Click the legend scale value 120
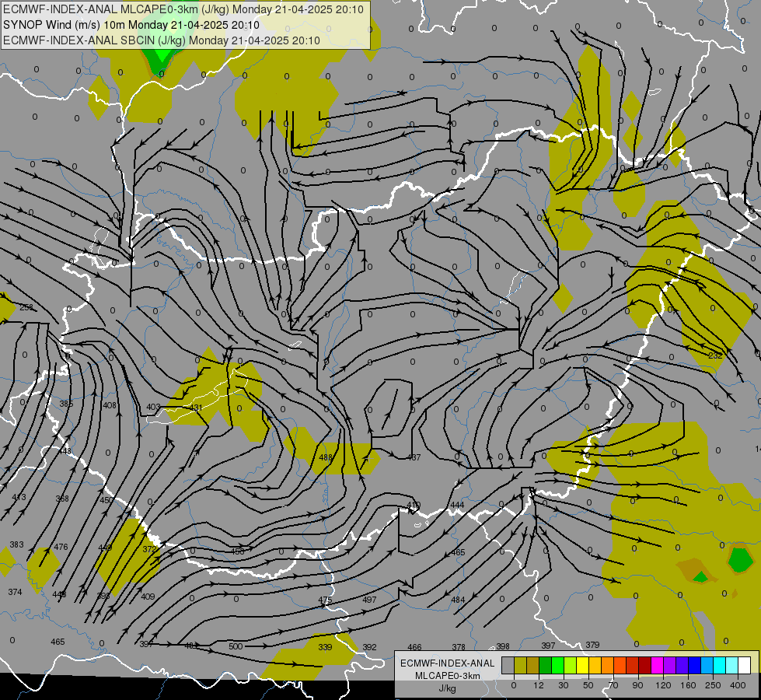This screenshot has height=700, width=761. (x=663, y=685)
